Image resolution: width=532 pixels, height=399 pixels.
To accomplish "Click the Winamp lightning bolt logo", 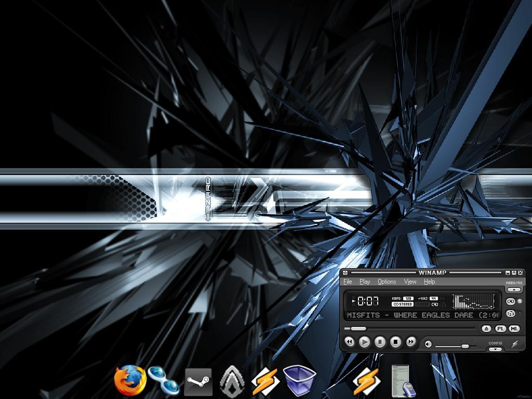I will click(515, 344).
